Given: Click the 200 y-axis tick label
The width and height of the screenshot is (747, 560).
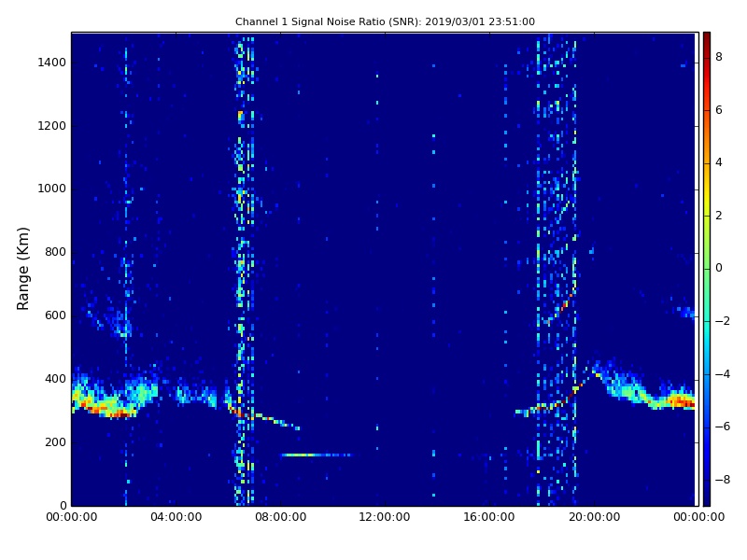Looking at the screenshot, I should (54, 442).
